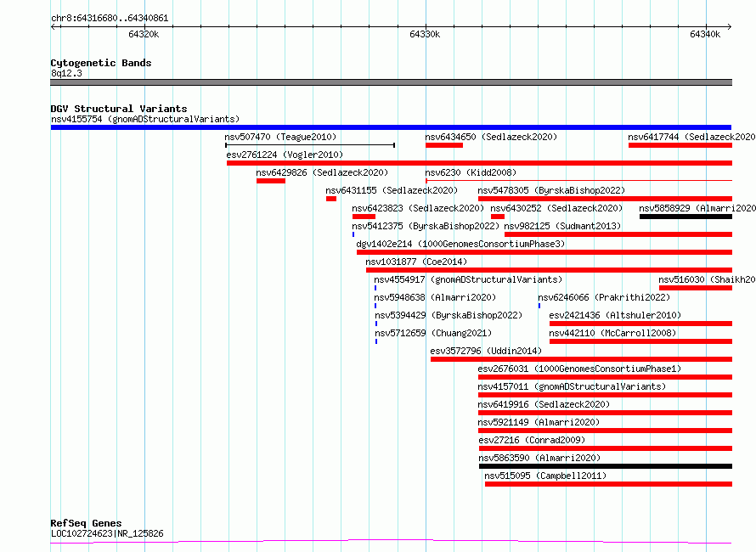Select nsv442110 (McCarroll2008) label
The width and height of the screenshot is (756, 552).
[x=612, y=333]
